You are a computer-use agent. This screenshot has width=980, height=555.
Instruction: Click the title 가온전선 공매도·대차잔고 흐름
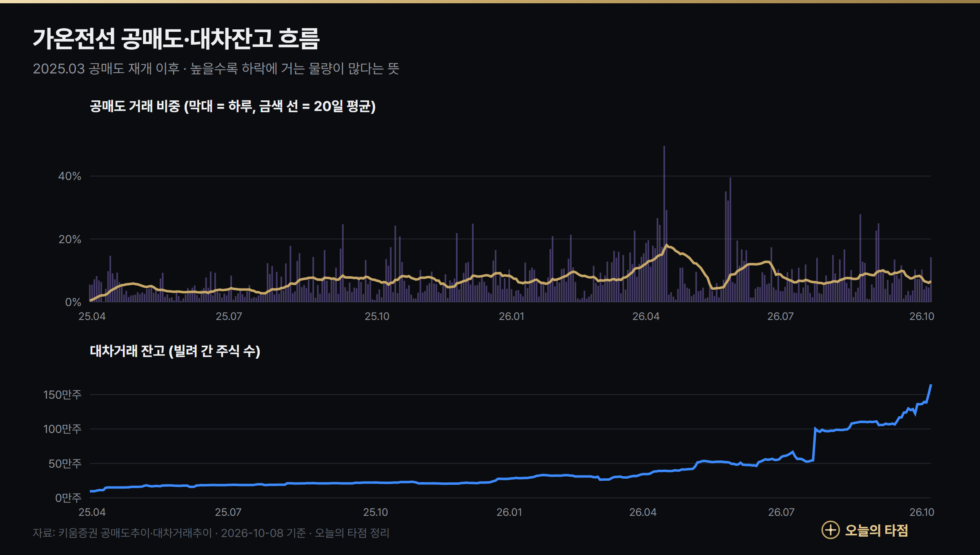pos(176,39)
